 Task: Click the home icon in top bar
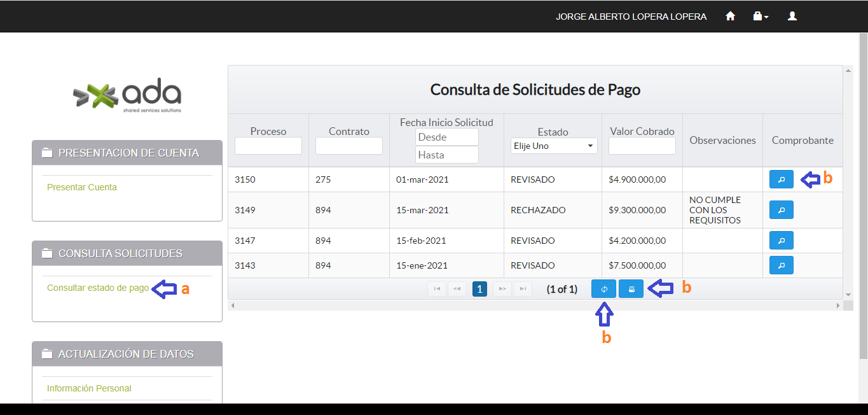[730, 17]
